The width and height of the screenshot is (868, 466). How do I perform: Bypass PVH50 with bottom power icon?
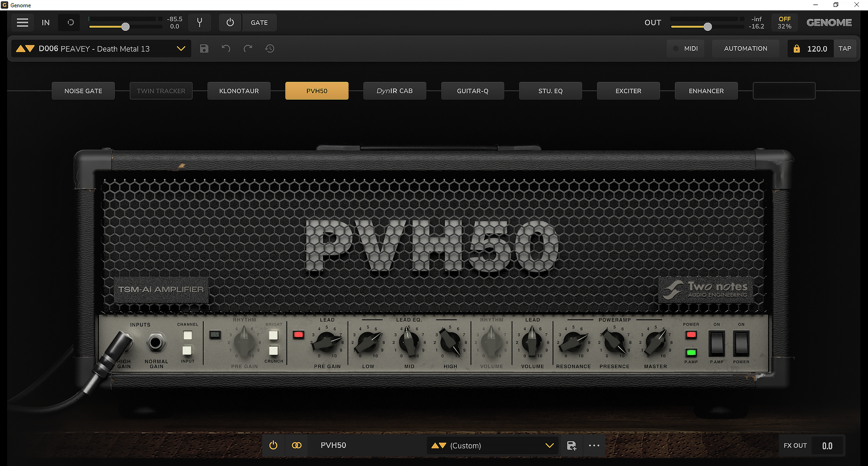coord(273,446)
